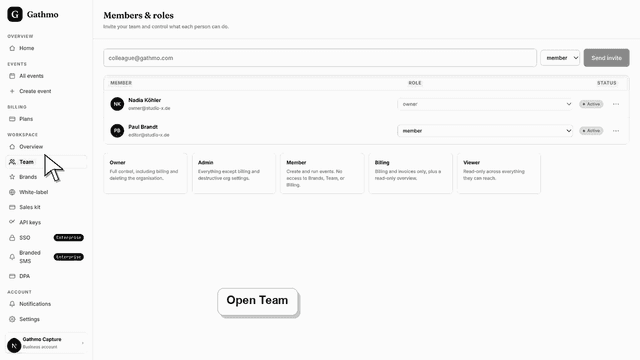Viewport: 640px width, 360px height.
Task: Click the Owner role description card
Action: (145, 173)
